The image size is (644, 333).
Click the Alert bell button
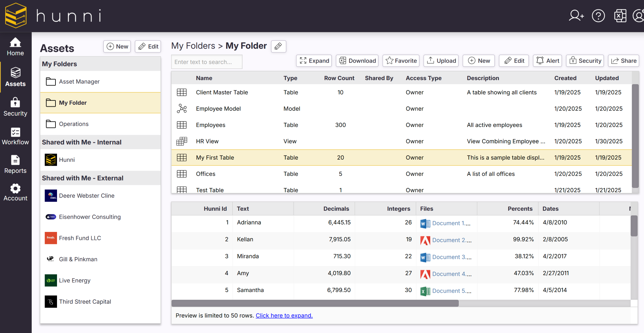pos(548,61)
